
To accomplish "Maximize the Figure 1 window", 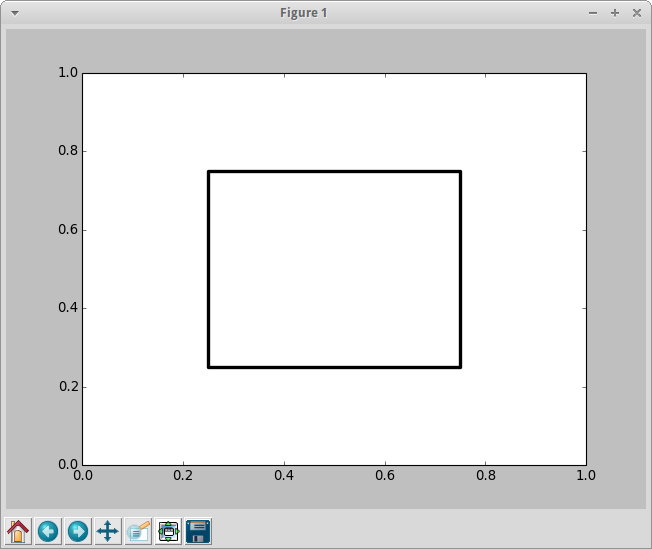I will [x=615, y=13].
